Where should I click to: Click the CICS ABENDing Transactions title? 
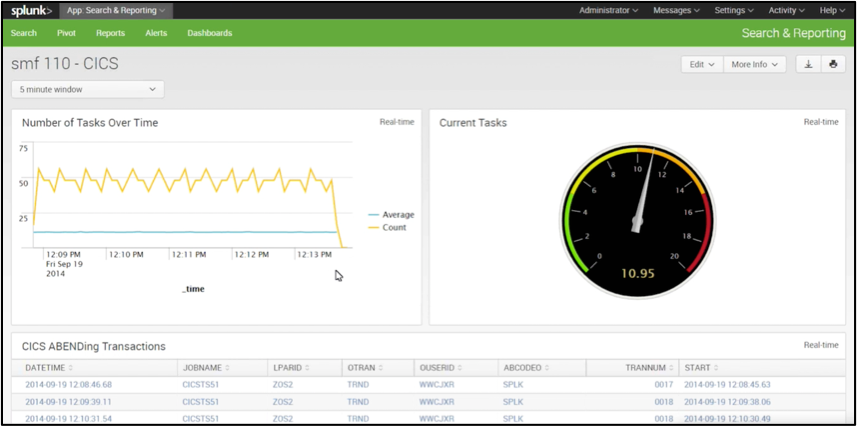[93, 346]
